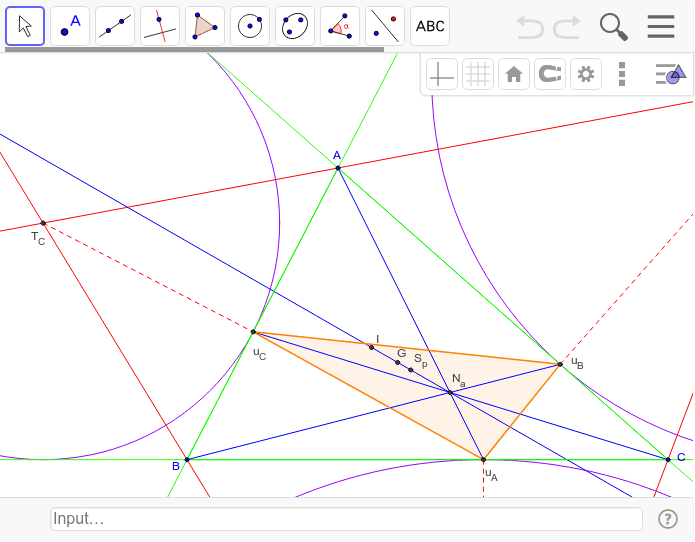695x542 pixels.
Task: Select vertex point B
Action: coord(187,460)
